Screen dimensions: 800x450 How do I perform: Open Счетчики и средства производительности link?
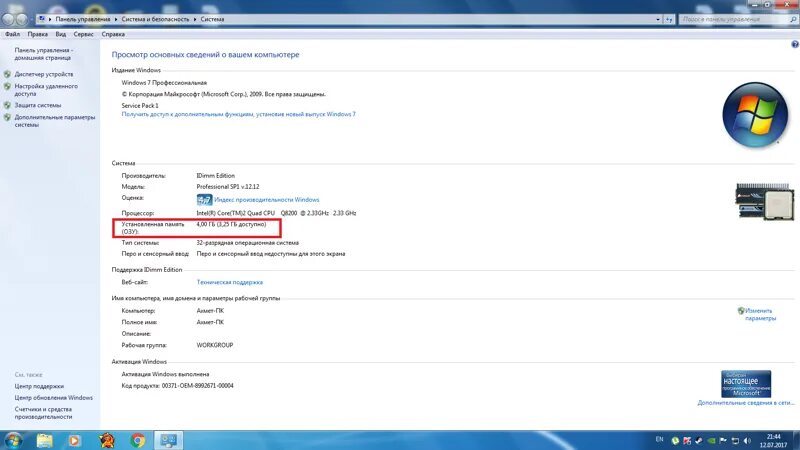point(43,413)
